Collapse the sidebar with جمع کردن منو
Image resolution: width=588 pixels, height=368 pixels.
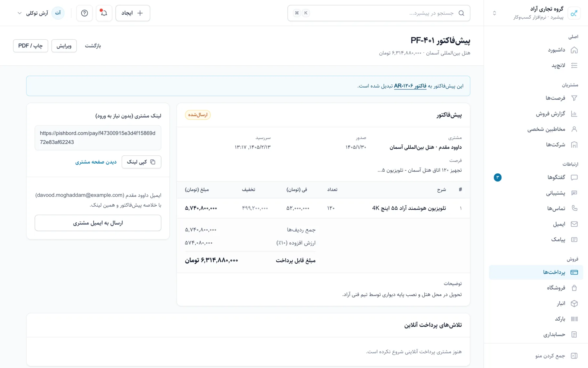[x=556, y=356]
